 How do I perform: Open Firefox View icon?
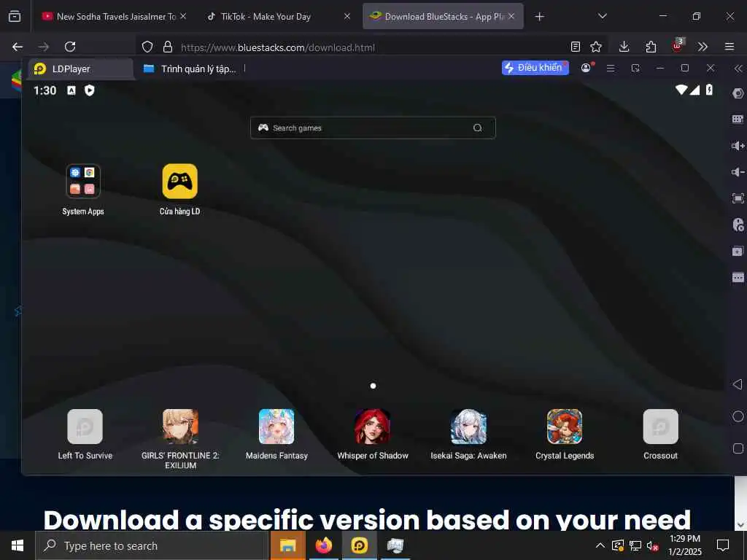(15, 16)
